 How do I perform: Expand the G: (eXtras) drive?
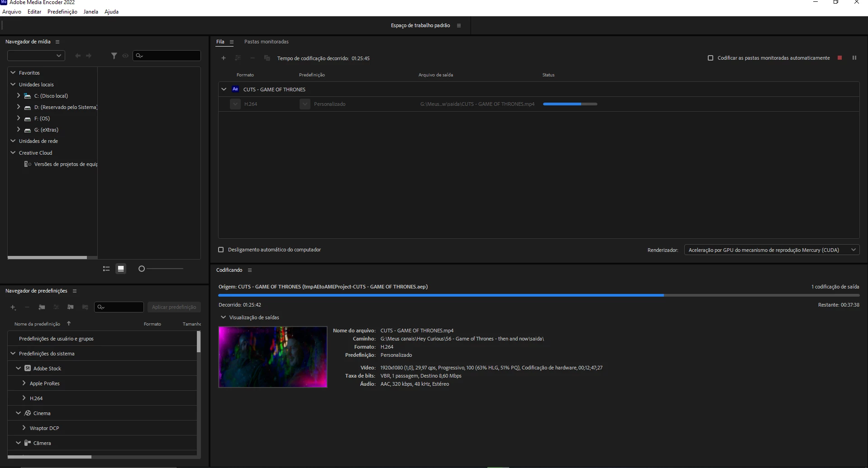click(19, 129)
